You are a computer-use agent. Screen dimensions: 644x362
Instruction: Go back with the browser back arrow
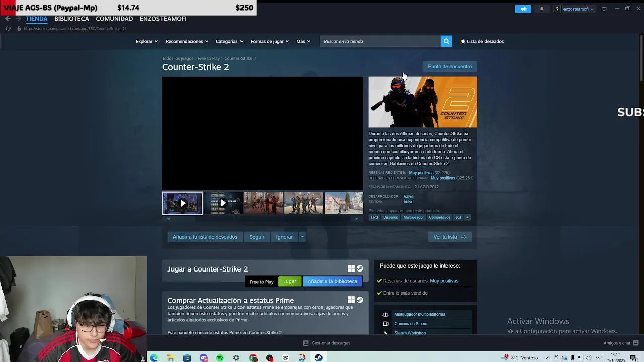[8, 19]
